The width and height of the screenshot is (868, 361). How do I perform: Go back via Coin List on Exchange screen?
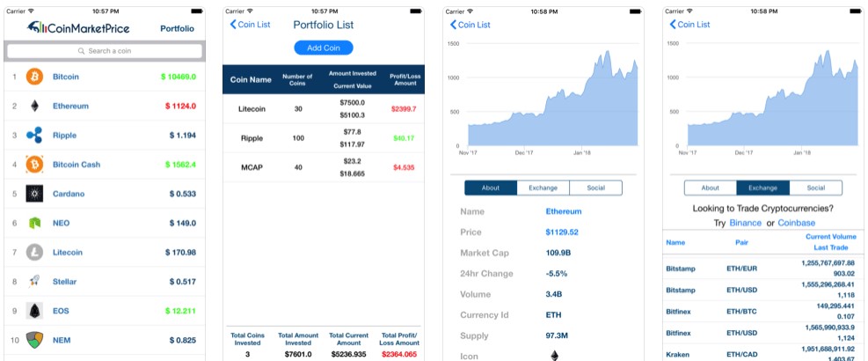pyautogui.click(x=689, y=25)
